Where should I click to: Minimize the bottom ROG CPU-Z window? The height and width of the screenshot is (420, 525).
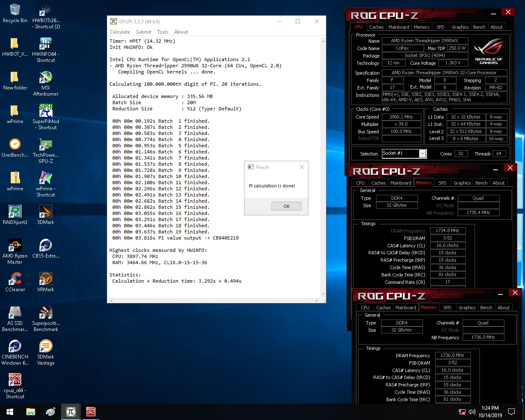point(500,294)
